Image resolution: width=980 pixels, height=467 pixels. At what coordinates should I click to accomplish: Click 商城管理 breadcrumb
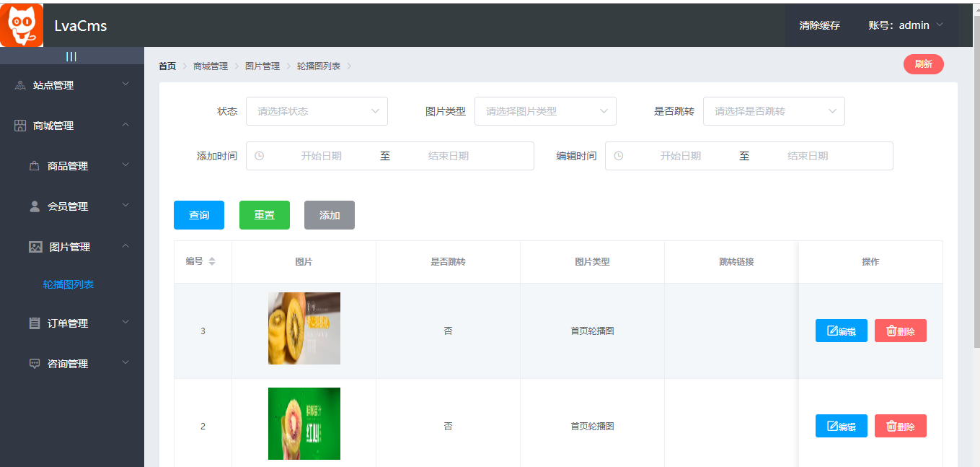point(211,66)
